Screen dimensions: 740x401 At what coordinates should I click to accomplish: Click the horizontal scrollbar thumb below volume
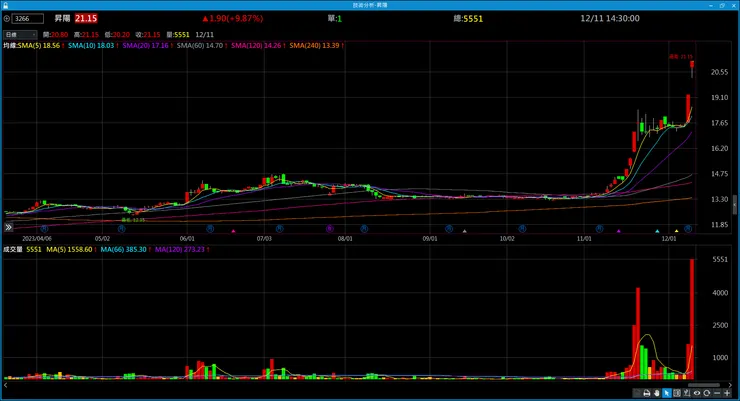[703, 385]
